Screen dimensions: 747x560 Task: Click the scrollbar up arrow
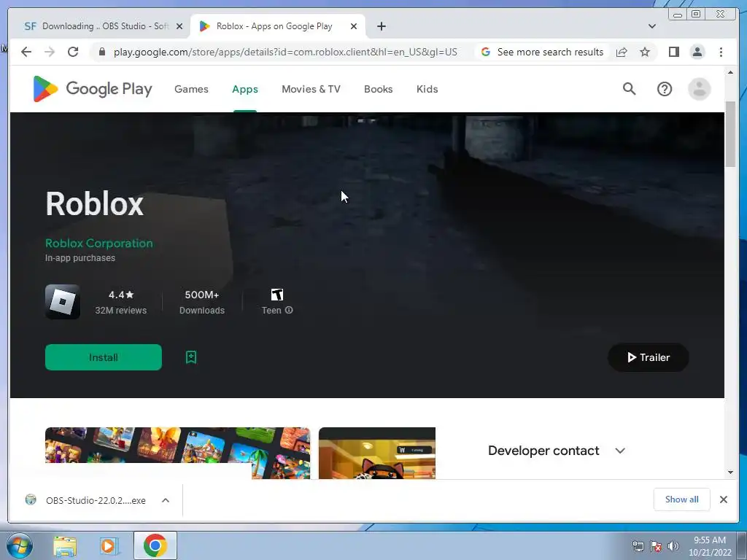[x=730, y=72]
